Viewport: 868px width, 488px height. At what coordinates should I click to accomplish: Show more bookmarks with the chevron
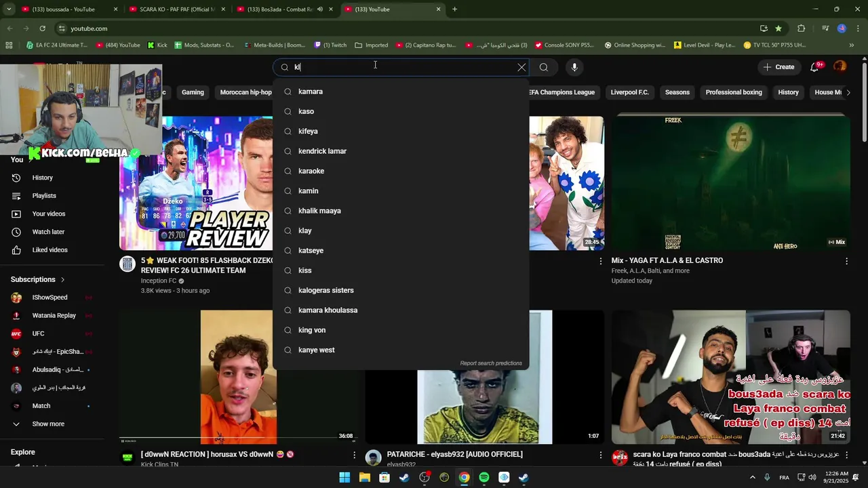point(852,45)
